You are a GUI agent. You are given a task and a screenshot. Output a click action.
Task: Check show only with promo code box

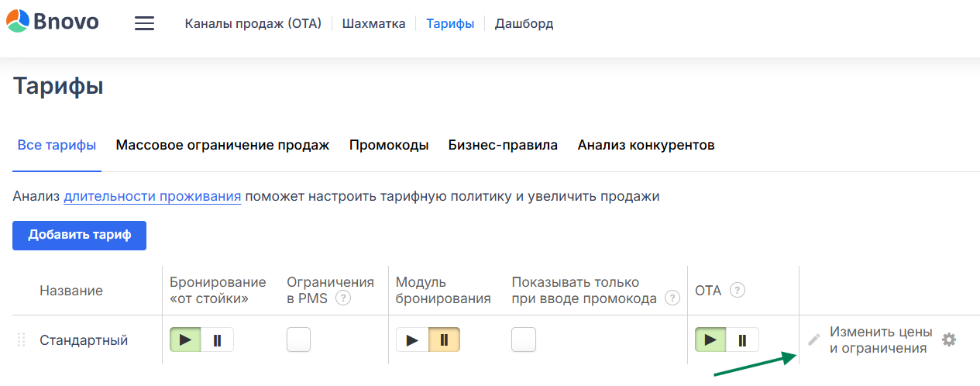point(524,339)
